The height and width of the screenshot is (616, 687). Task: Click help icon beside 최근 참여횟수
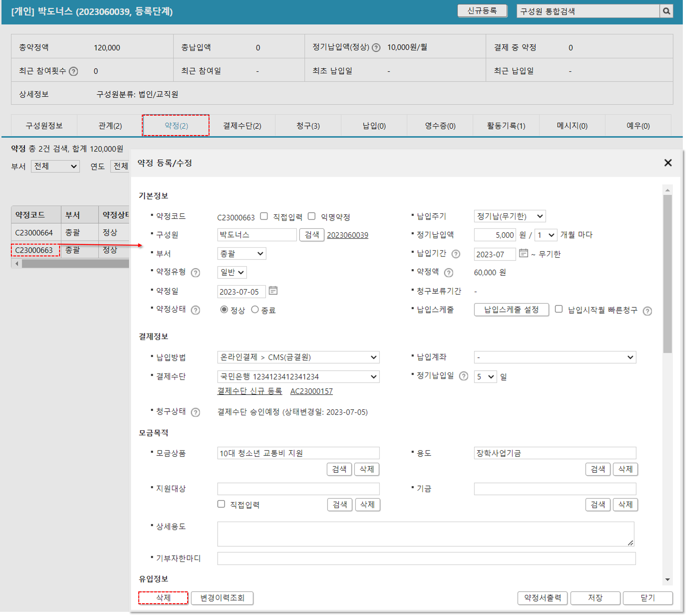[73, 72]
